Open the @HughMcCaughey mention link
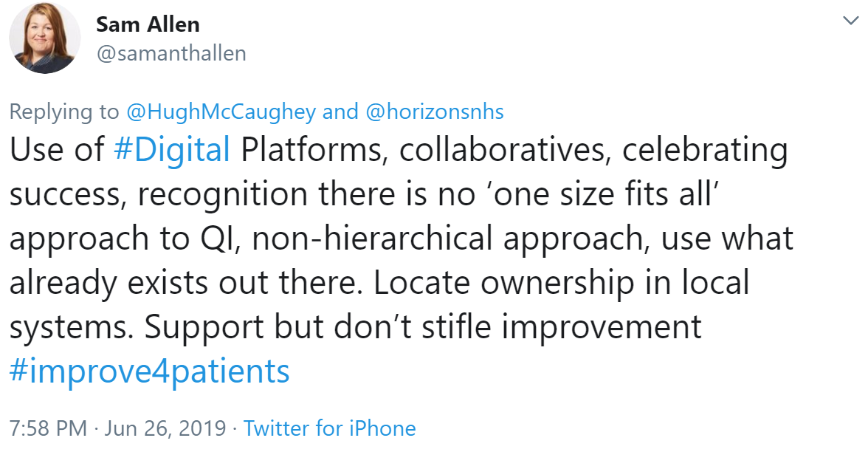This screenshot has width=868, height=452. tap(220, 112)
